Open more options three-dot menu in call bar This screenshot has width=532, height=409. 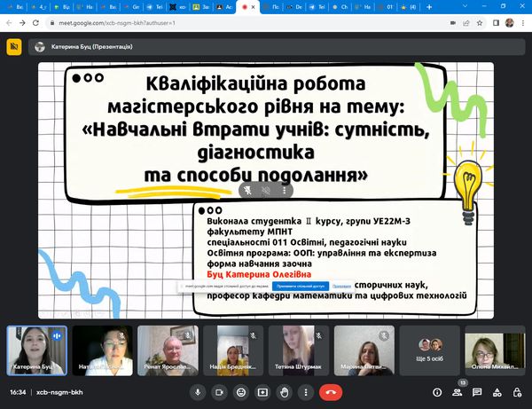pyautogui.click(x=306, y=391)
